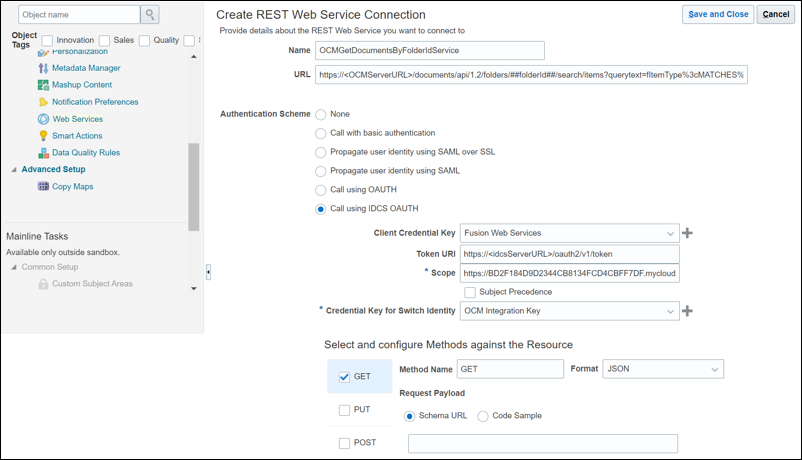Enable the Subject Precedence checkbox

[x=470, y=292]
